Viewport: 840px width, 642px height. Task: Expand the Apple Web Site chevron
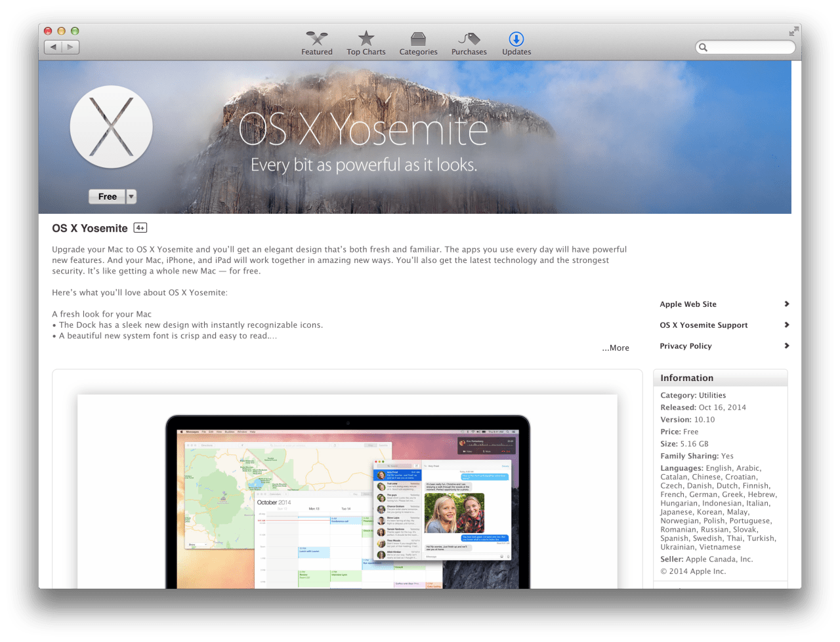tap(786, 304)
